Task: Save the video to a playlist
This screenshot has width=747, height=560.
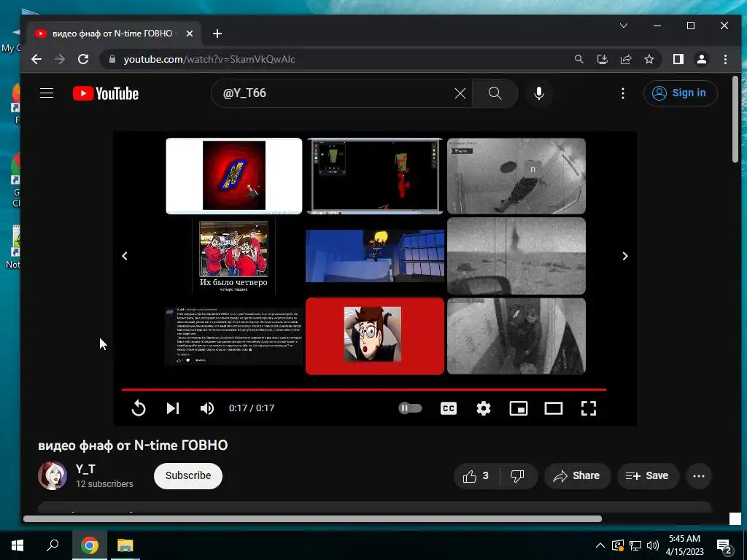Action: (648, 475)
